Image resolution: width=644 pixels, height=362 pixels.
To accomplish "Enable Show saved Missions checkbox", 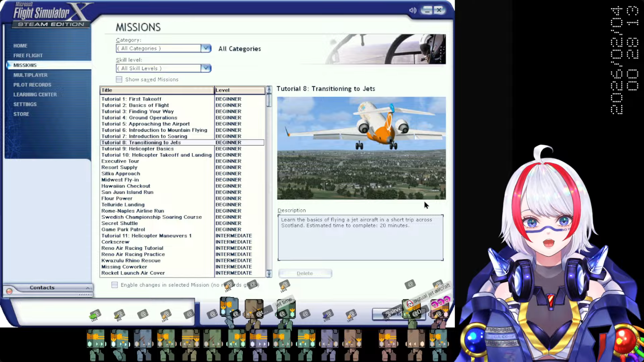I will (119, 79).
